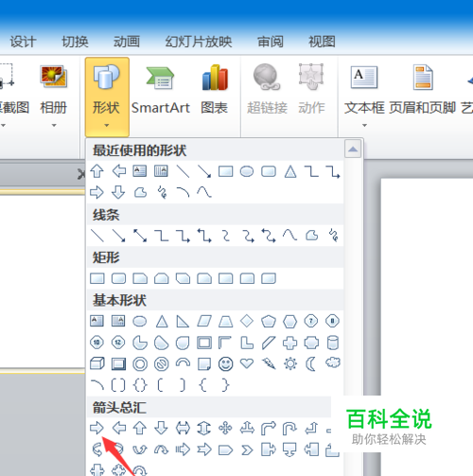The width and height of the screenshot is (473, 476).
Task: Click the 形状 shapes button icon
Action: pyautogui.click(x=107, y=77)
